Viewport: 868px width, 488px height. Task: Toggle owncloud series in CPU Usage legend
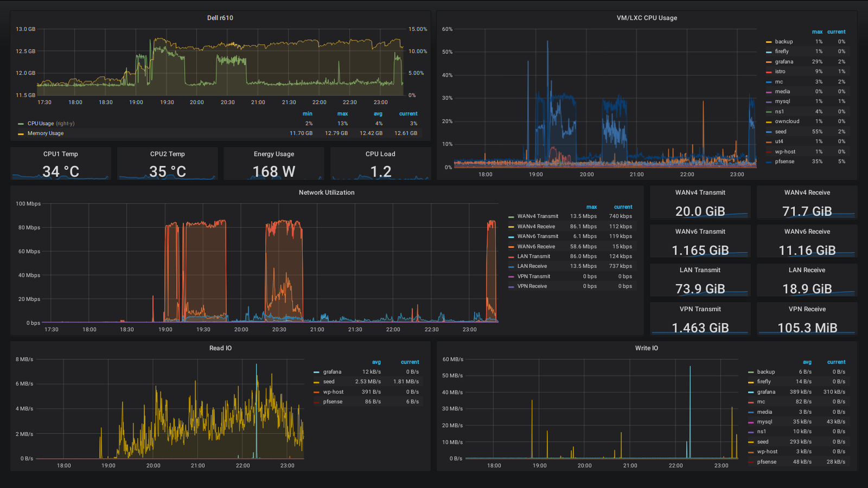787,121
